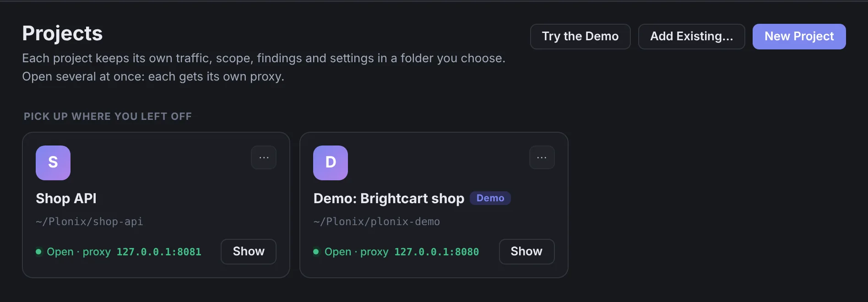Image resolution: width=868 pixels, height=302 pixels.
Task: Click the Demo badge on Brightcart card
Action: click(x=490, y=198)
